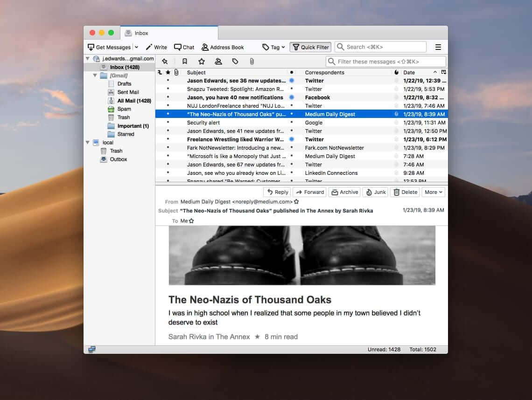532x400 pixels.
Task: Filter by unread bookmark icon
Action: click(185, 62)
